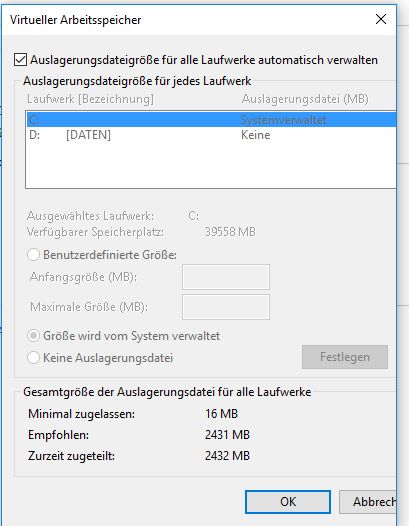Click the Empfohlen label

tap(58, 435)
